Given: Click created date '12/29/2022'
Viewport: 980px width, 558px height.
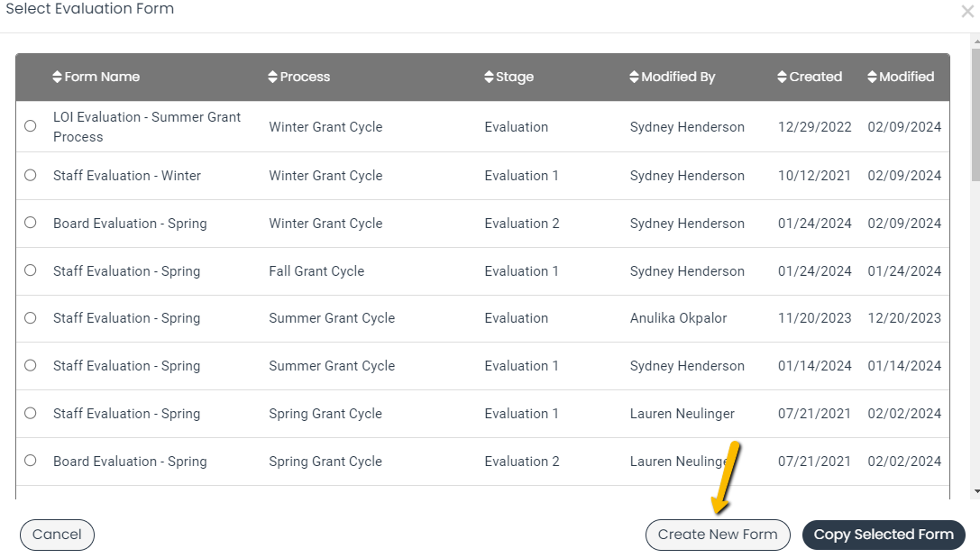Looking at the screenshot, I should point(814,127).
